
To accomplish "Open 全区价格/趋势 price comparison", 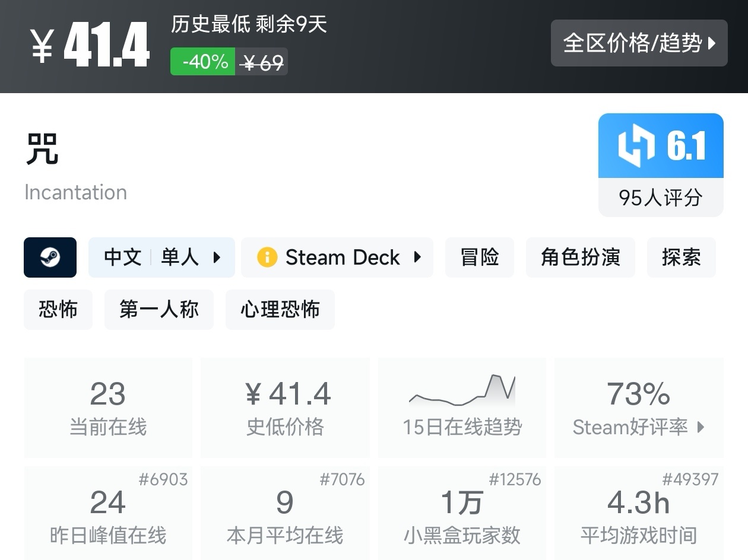I will [639, 43].
